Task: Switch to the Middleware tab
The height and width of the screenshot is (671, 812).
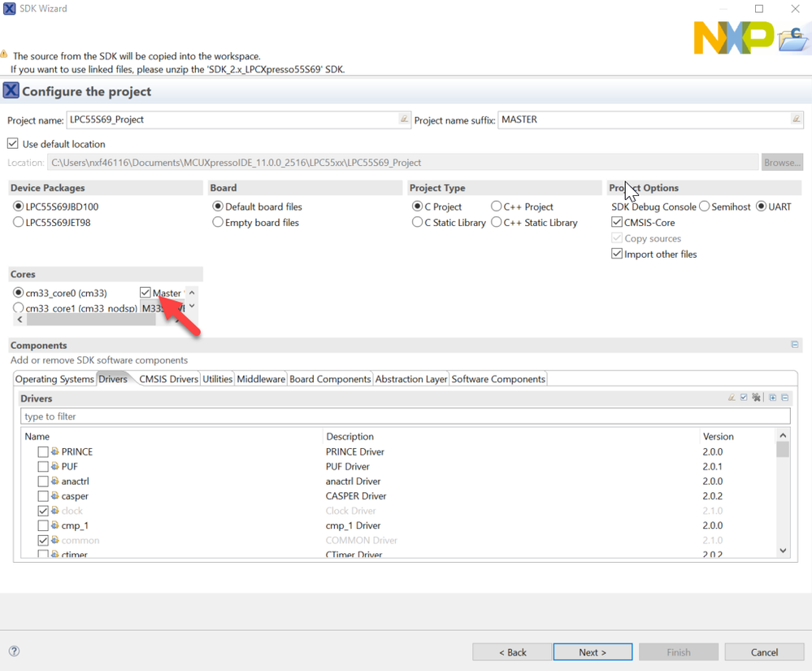Action: [x=261, y=379]
